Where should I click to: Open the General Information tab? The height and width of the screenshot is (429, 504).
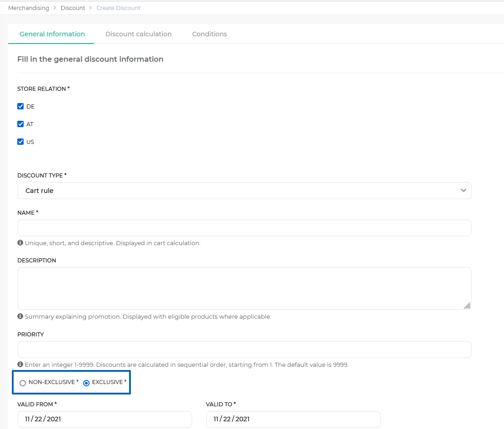(x=52, y=34)
